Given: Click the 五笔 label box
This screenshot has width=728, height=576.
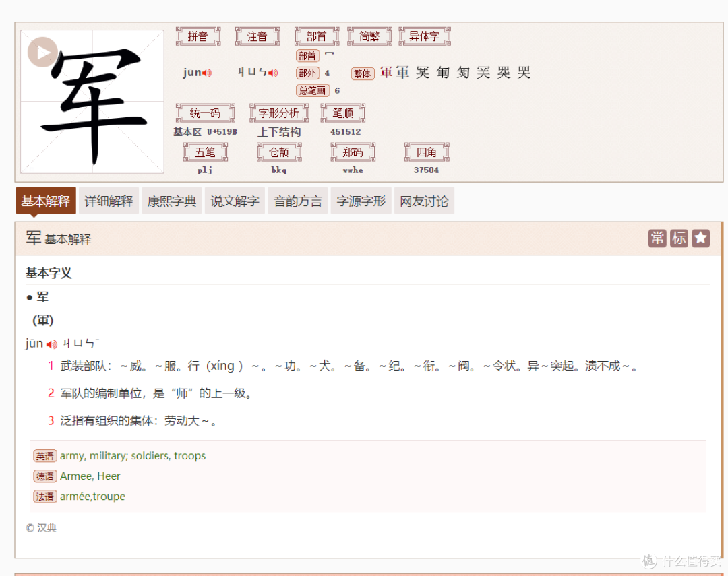Looking at the screenshot, I should click(x=205, y=152).
